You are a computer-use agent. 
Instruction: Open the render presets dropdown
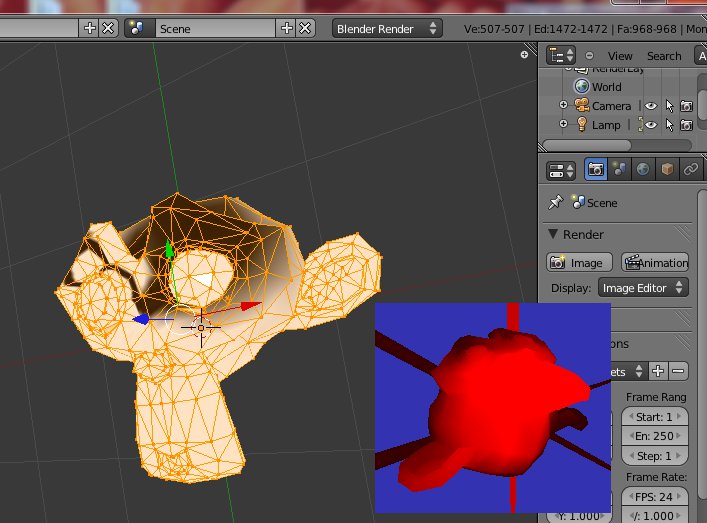(x=629, y=372)
